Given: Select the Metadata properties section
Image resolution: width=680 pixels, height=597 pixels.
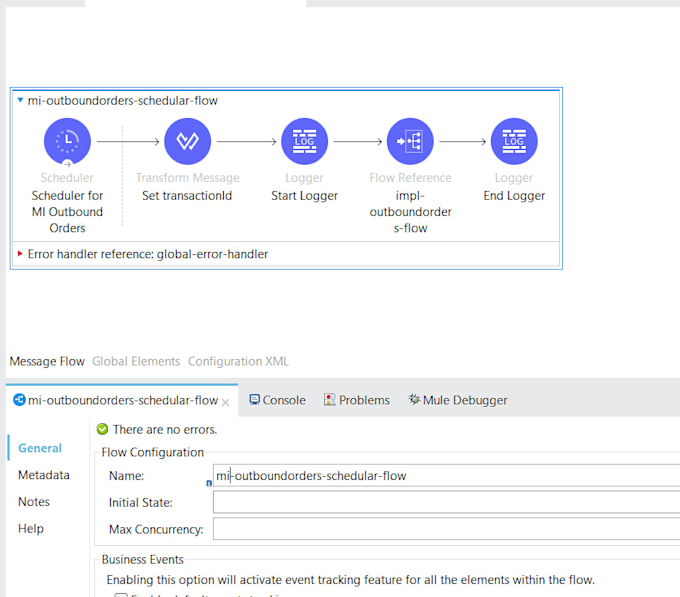Looking at the screenshot, I should coord(44,475).
